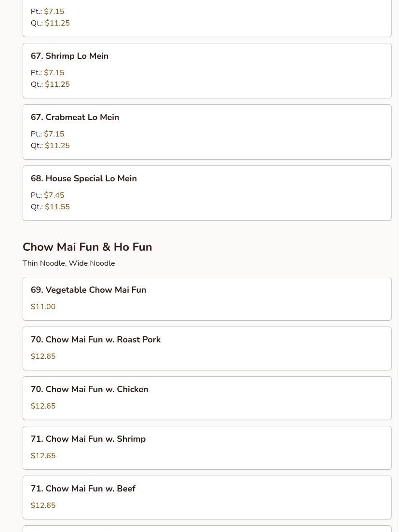Click the Vegetable Chow Mai Fun $11.00 price
This screenshot has width=407, height=532.
43,307
